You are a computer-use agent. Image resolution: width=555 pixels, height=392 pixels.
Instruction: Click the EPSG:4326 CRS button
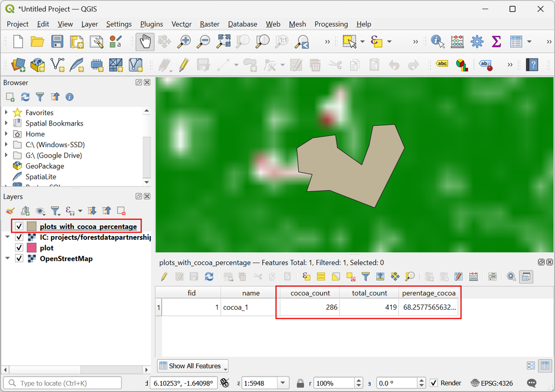[492, 383]
